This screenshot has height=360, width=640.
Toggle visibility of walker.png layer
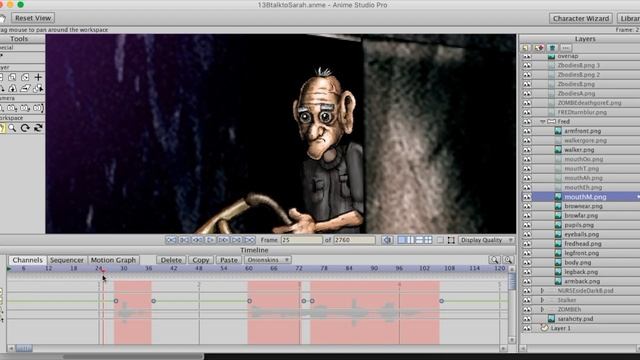coord(527,150)
